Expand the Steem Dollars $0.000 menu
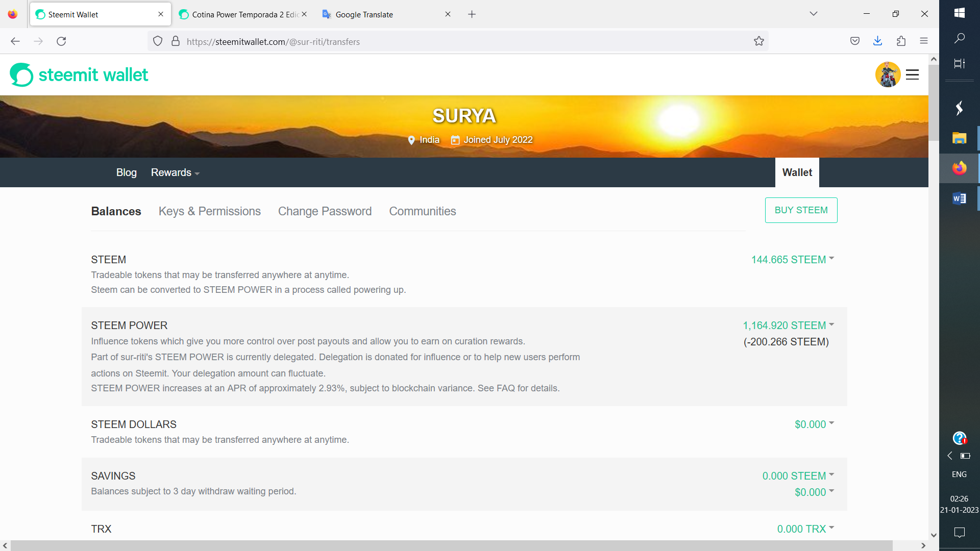 [815, 424]
